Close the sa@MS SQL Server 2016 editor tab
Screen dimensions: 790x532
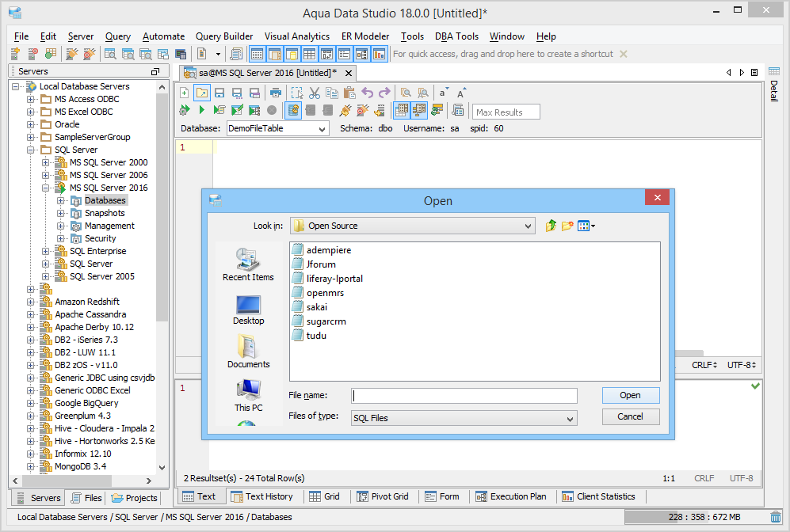[348, 73]
